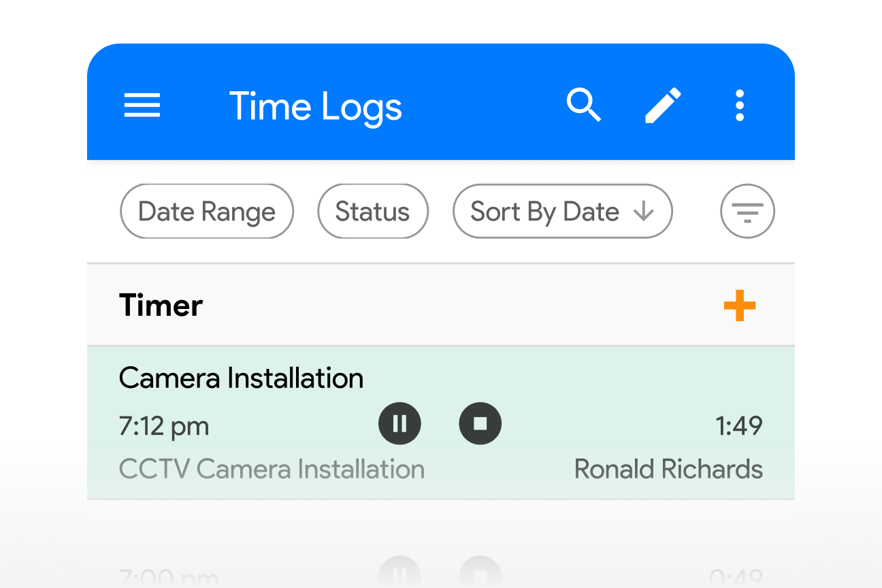The height and width of the screenshot is (588, 882).
Task: Tap the 1:49 elapsed time display
Action: (740, 425)
